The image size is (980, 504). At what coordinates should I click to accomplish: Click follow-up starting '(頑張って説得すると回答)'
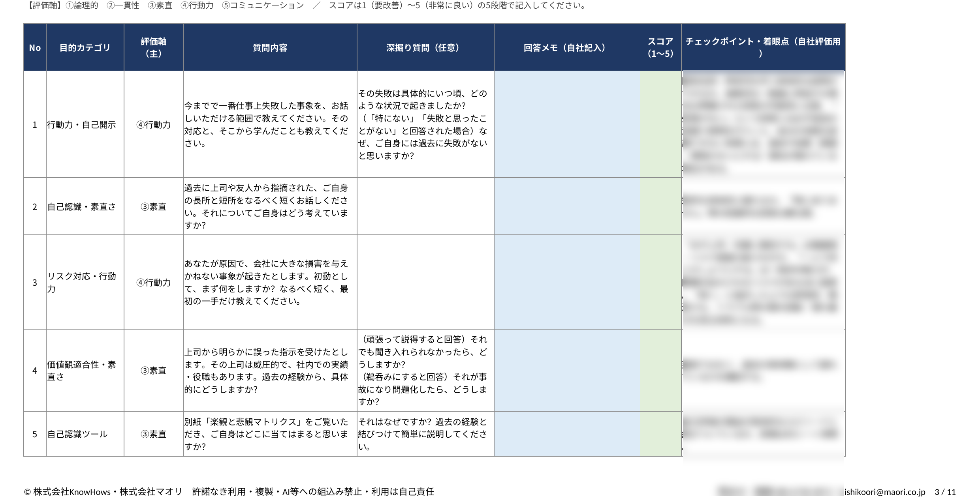425,370
